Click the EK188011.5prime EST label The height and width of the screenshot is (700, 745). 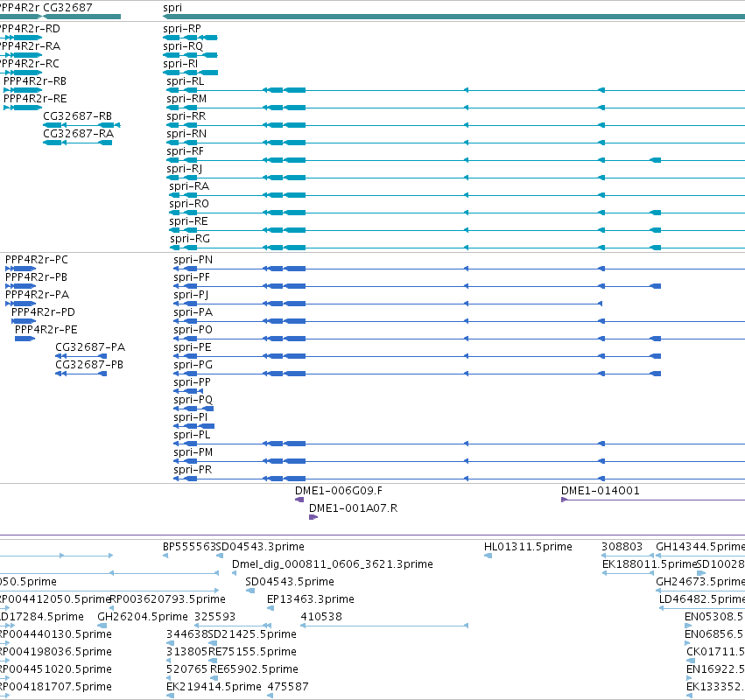click(x=649, y=564)
